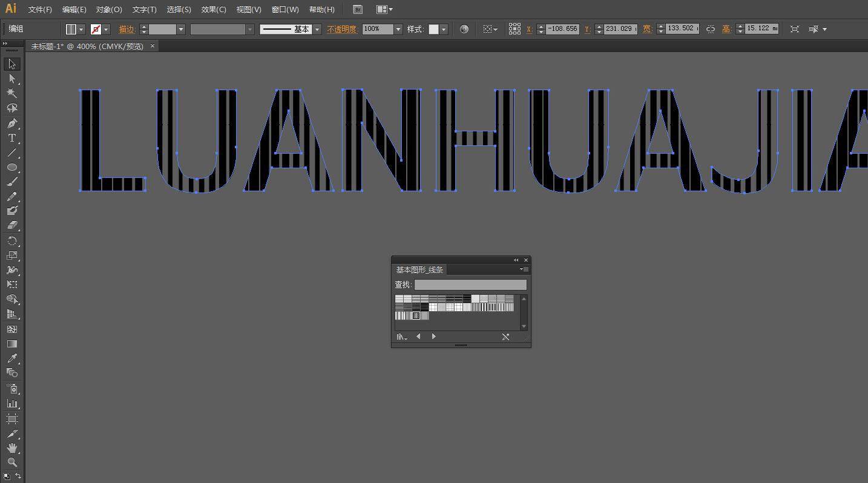Expand the stroke profile 基本 dropdown

pyautogui.click(x=317, y=29)
